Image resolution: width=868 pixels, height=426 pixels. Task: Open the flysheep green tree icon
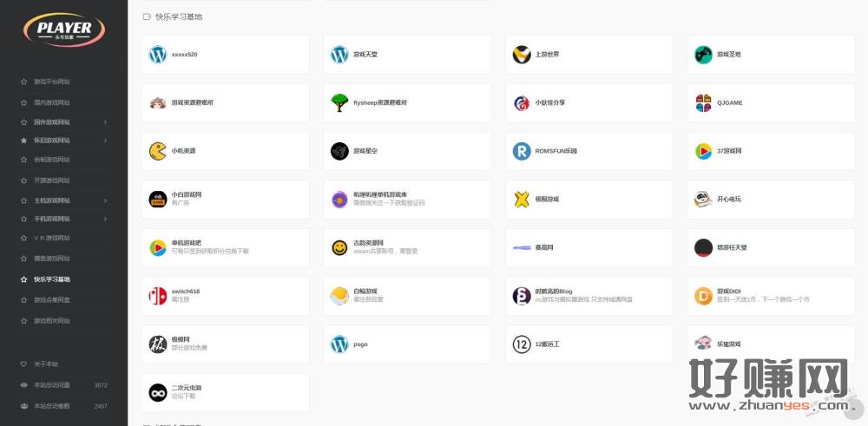tap(339, 103)
